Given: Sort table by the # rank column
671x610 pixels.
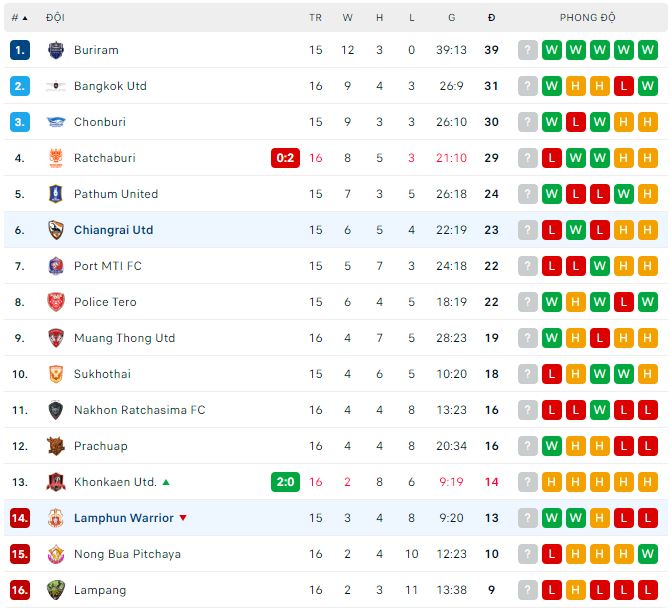Looking at the screenshot, I should [19, 18].
